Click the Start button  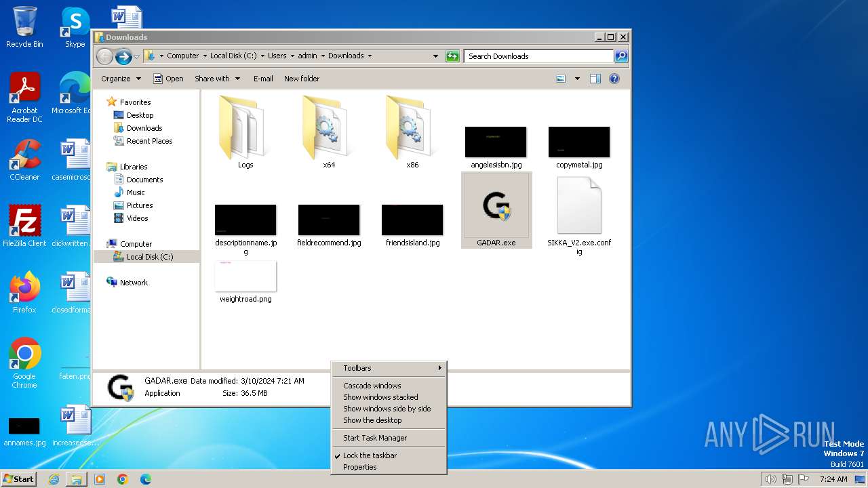click(18, 479)
